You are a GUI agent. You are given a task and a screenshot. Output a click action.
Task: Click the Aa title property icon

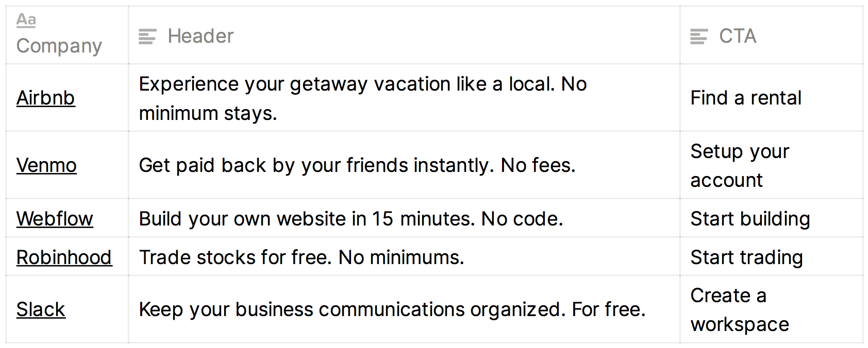[x=26, y=20]
